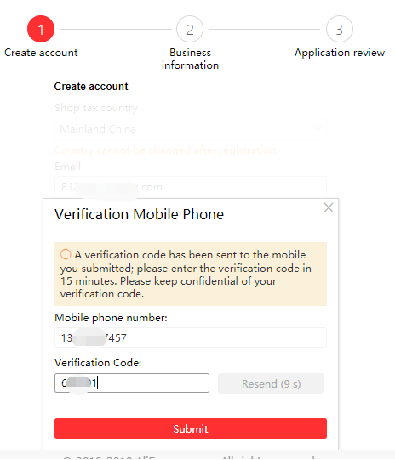Click the verification notice message box
This screenshot has width=395, height=460.
coord(190,274)
